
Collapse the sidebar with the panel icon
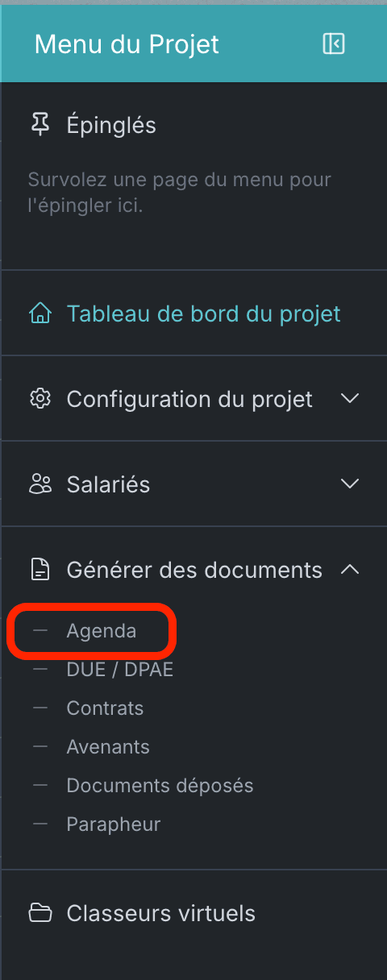334,44
